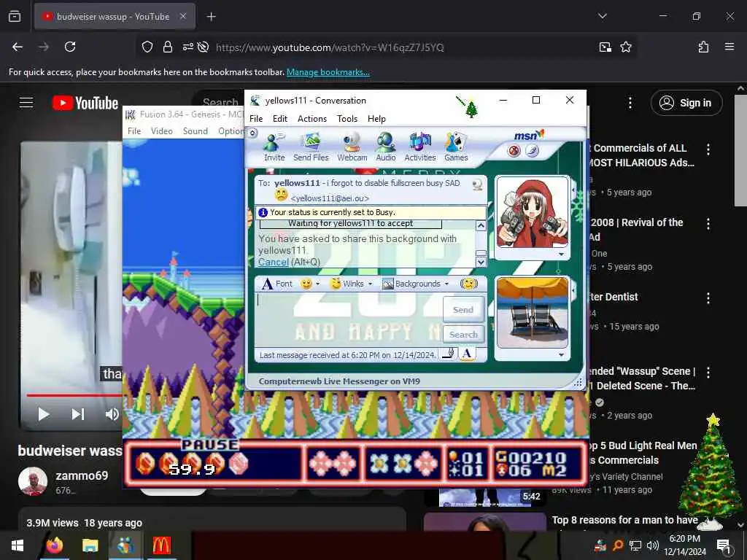Screen dimensions: 747x560
Task: Go to YouTube home via logo
Action: coord(85,103)
